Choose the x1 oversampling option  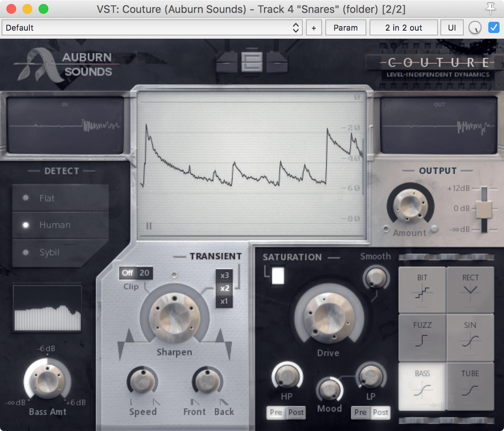[224, 301]
